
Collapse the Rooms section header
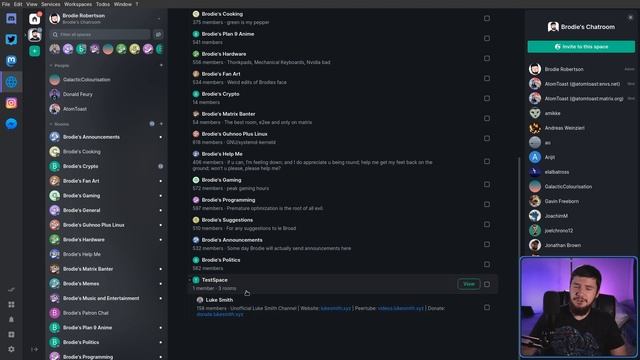pyautogui.click(x=60, y=124)
